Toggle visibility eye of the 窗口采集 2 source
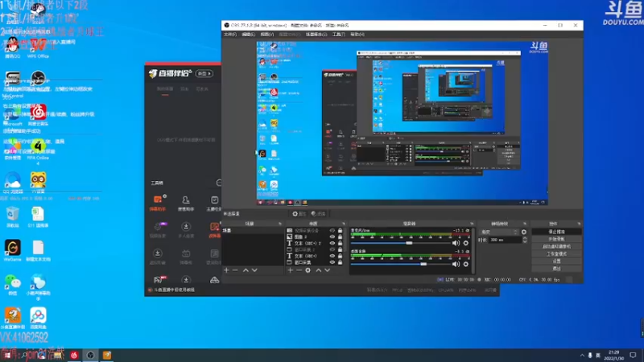 click(x=332, y=249)
